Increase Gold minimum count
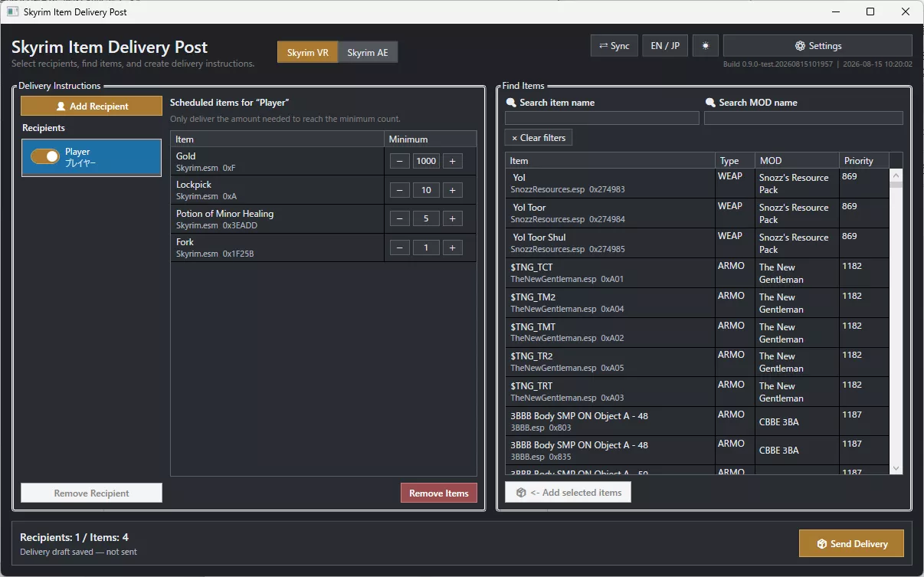 452,161
